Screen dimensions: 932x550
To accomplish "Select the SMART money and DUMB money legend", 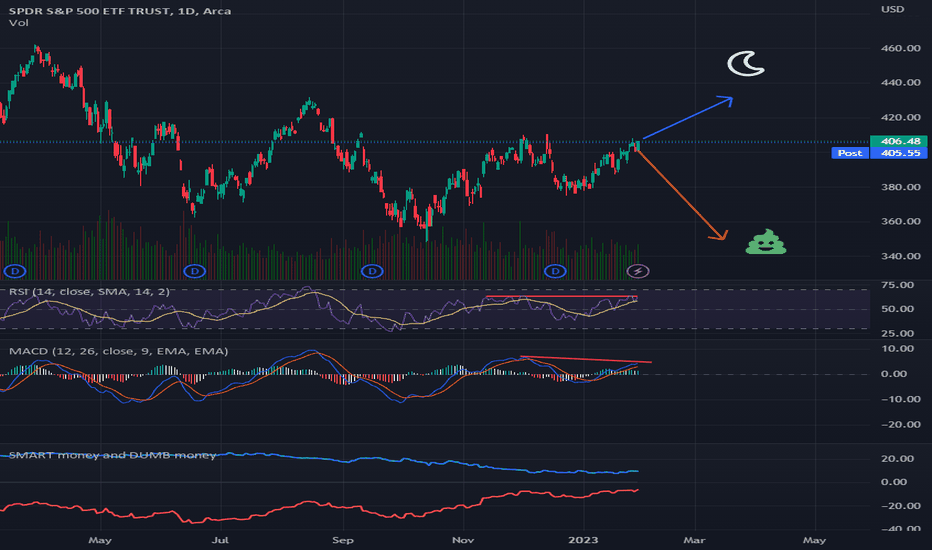I will 112,455.
